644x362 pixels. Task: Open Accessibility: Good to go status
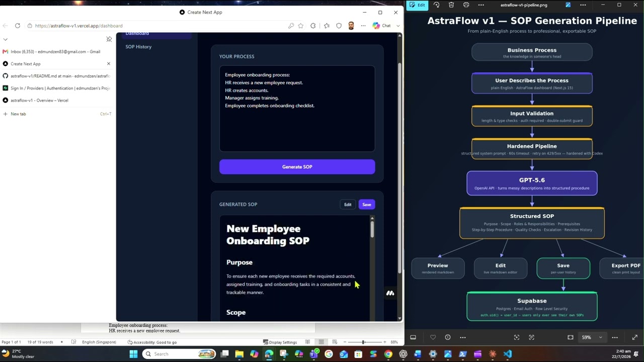pyautogui.click(x=152, y=342)
